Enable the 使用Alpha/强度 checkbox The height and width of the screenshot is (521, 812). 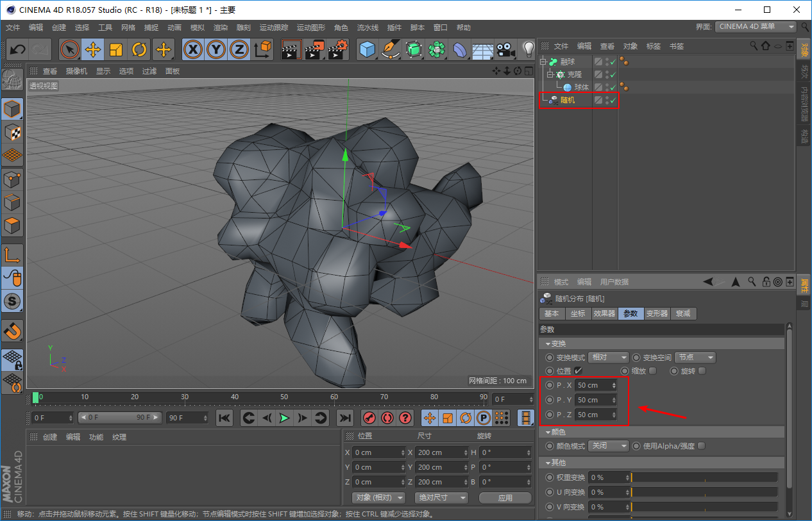coord(701,446)
